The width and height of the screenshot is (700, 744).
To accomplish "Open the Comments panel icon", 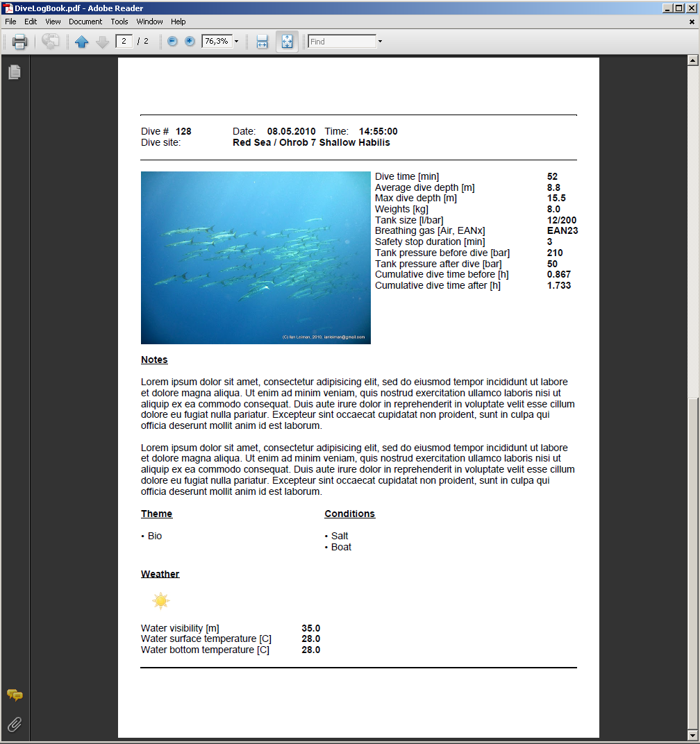I will (x=15, y=695).
